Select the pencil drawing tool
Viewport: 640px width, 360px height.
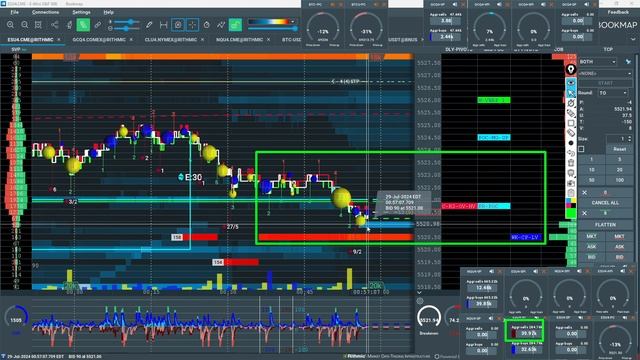click(x=149, y=25)
